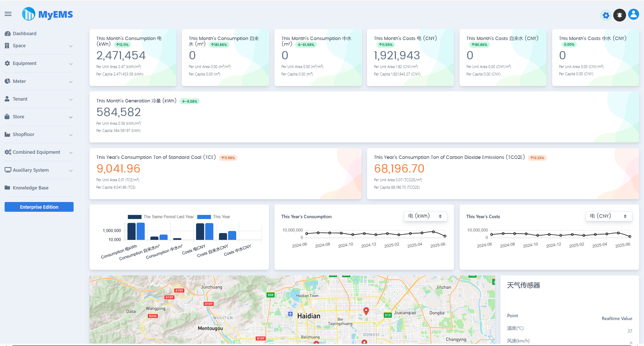Select Tenant in the sidebar
The image size is (644, 346).
[20, 99]
